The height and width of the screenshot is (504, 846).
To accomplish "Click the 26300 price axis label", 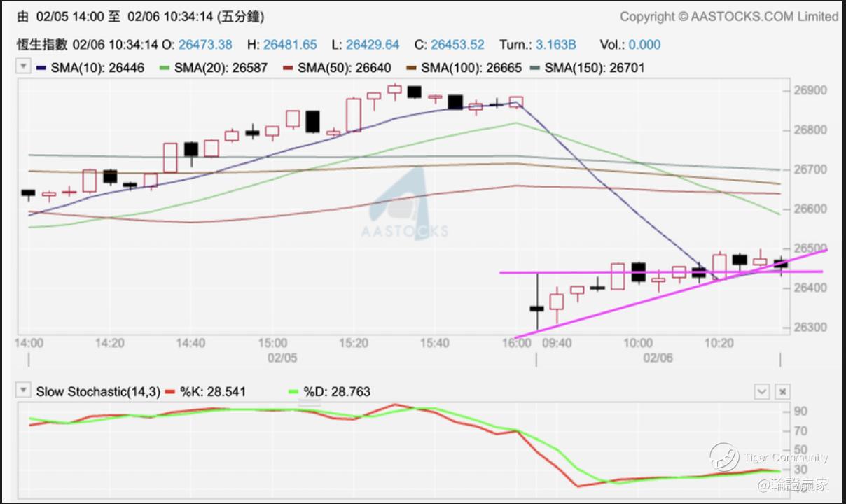I will [810, 328].
